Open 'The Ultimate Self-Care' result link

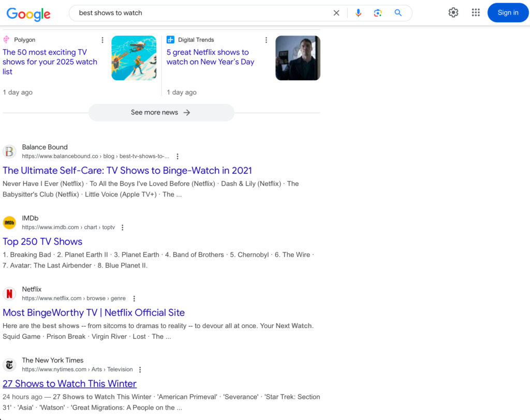click(x=127, y=171)
